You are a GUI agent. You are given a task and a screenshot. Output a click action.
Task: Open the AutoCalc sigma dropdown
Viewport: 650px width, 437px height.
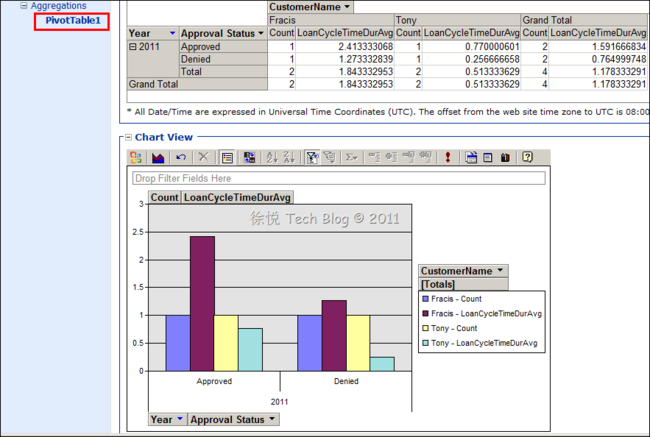[x=352, y=158]
